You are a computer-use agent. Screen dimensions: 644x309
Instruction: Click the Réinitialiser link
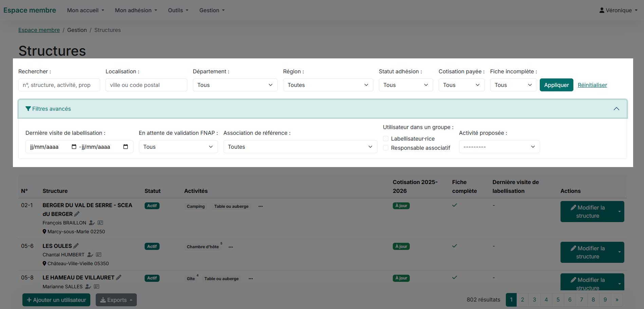[x=592, y=85]
